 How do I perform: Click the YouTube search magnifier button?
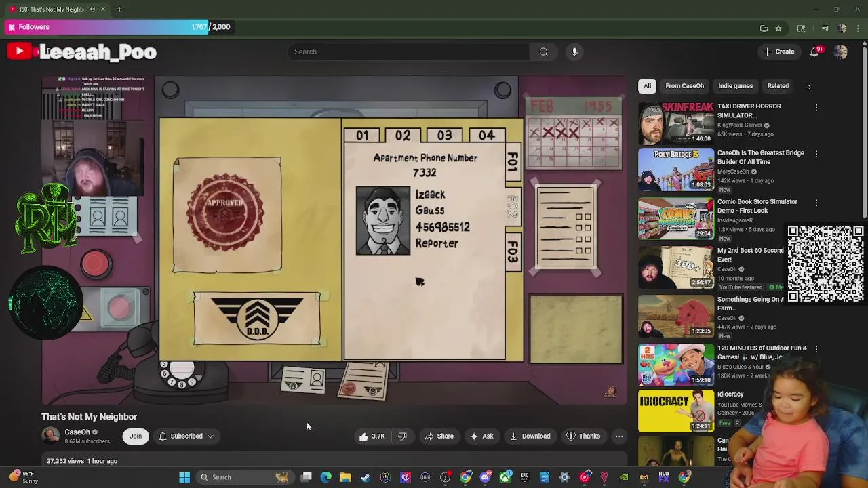pos(544,52)
